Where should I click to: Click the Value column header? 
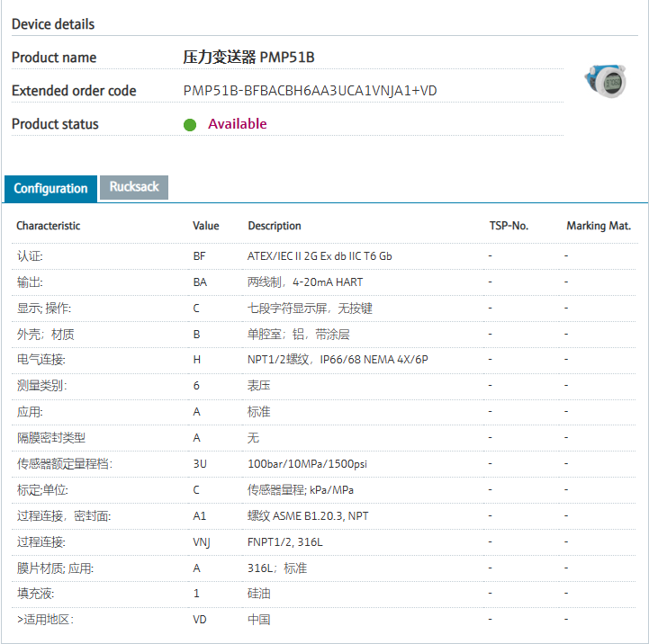click(x=205, y=226)
